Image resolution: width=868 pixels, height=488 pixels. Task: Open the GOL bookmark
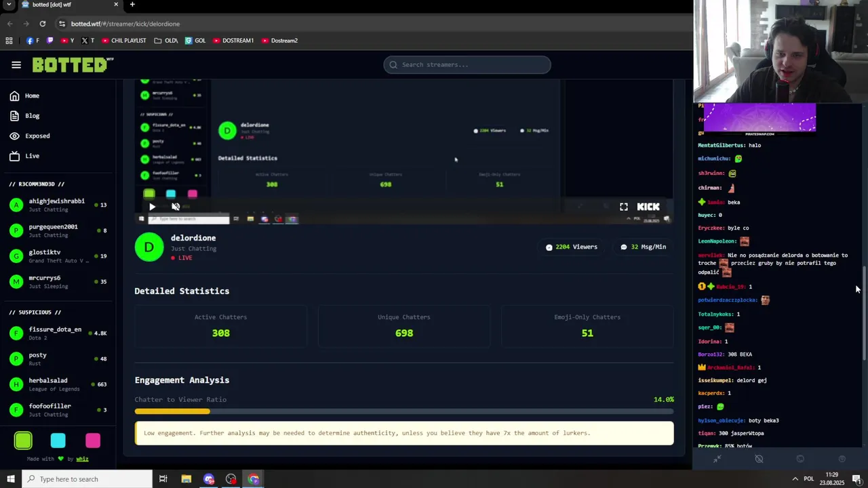click(x=195, y=41)
